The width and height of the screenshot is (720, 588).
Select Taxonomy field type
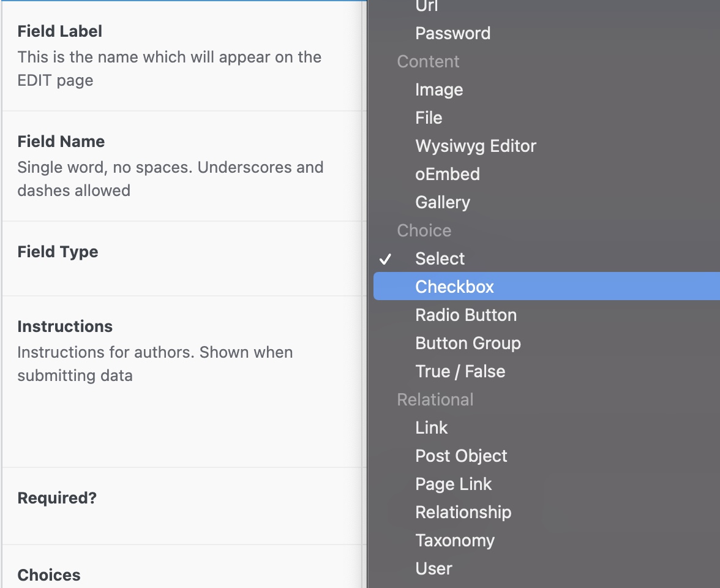[x=455, y=540]
